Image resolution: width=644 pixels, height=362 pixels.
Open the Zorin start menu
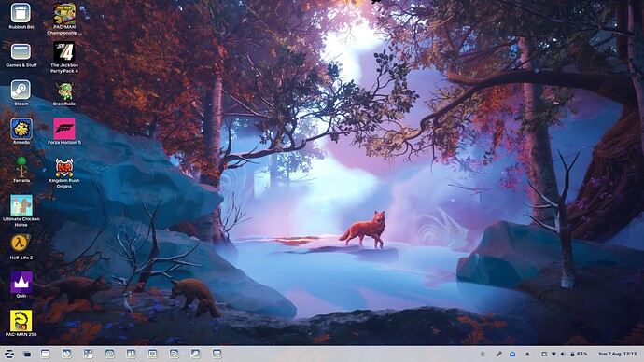click(x=8, y=354)
